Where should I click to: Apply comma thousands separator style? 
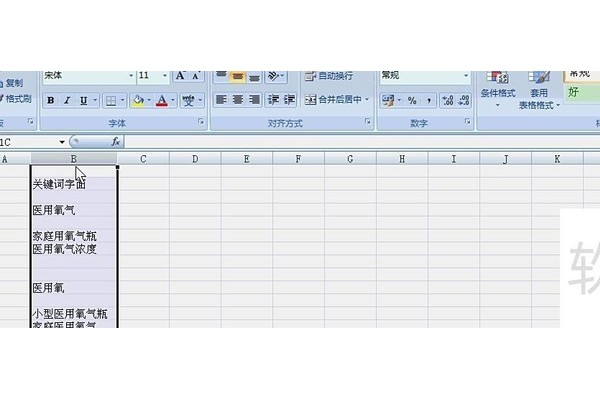(429, 101)
